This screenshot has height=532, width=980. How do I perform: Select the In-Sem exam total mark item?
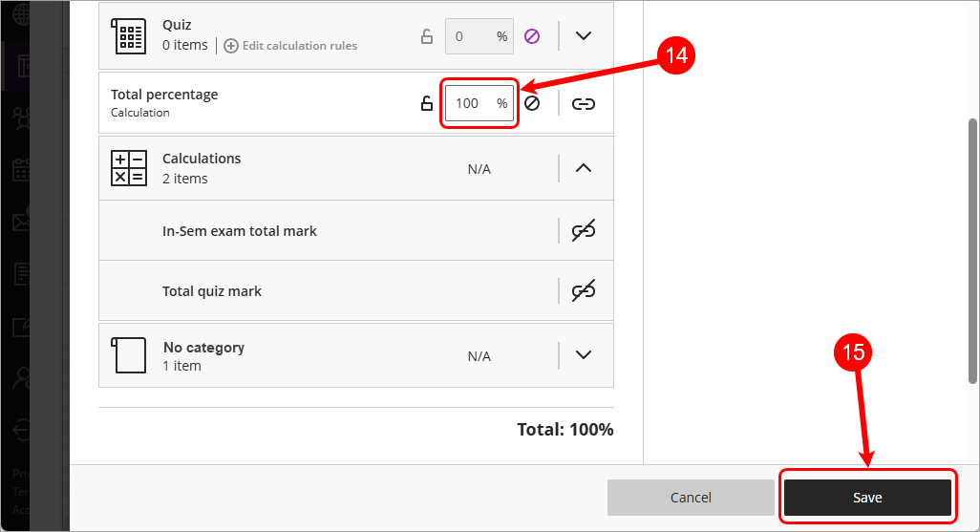pos(240,230)
